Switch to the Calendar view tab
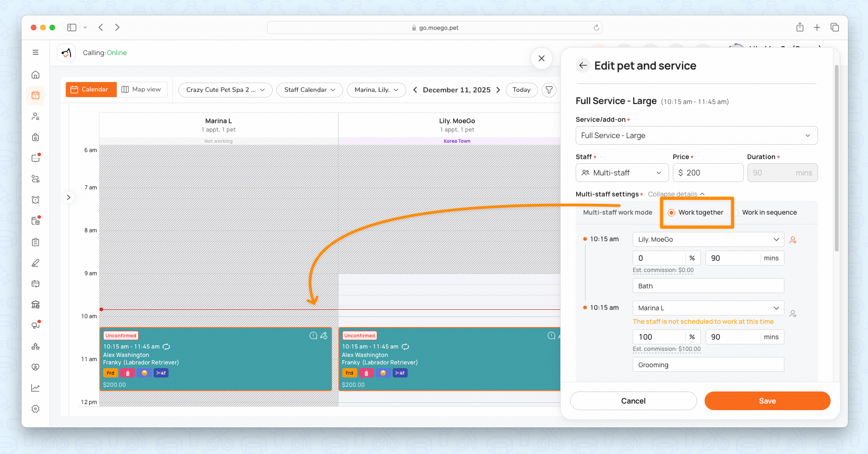The image size is (868, 454). point(91,90)
